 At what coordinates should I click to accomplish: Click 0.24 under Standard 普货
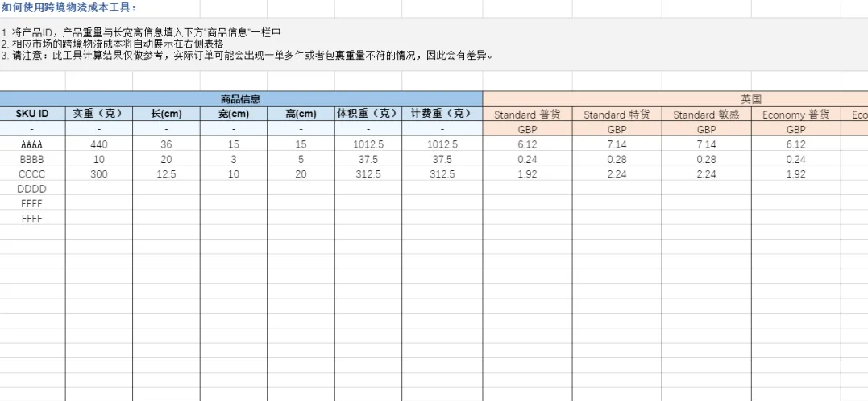pyautogui.click(x=527, y=159)
